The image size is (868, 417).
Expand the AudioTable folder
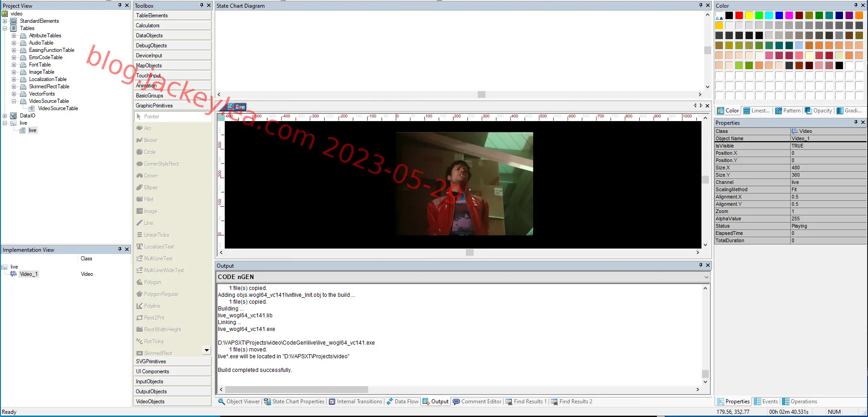[14, 43]
